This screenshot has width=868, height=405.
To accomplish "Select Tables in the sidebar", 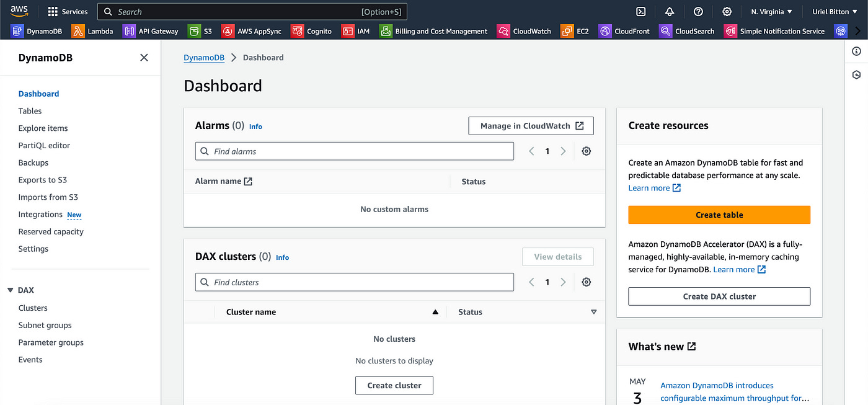I will click(x=30, y=111).
